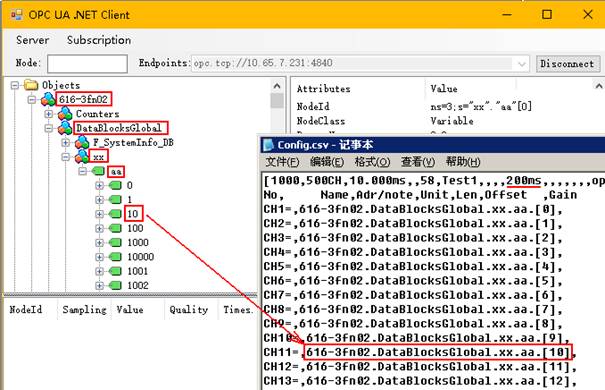
Task: Open the Server menu
Action: [32, 40]
